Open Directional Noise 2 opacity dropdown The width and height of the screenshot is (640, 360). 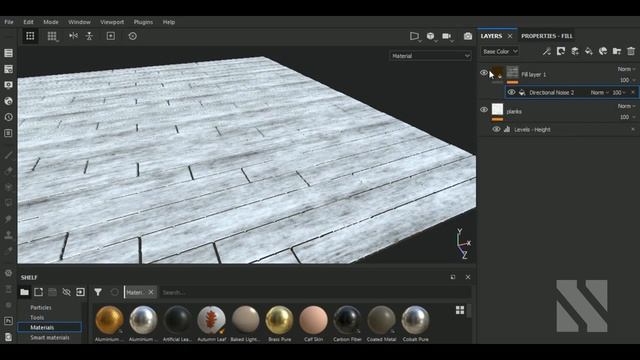pyautogui.click(x=619, y=93)
